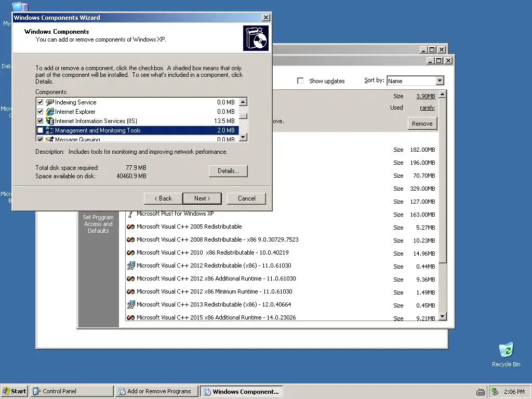Image resolution: width=532 pixels, height=399 pixels.
Task: Click the Visual C++ 2005 Redistributable icon
Action: coord(130,227)
